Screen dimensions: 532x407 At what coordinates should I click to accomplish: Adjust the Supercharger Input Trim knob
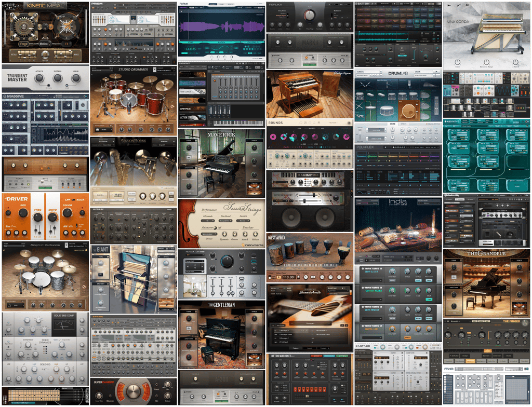(x=99, y=396)
